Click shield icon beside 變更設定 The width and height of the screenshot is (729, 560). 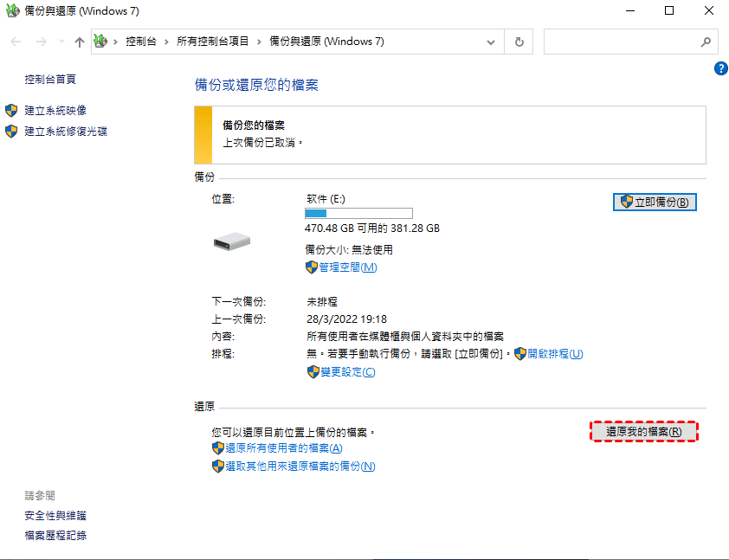313,372
